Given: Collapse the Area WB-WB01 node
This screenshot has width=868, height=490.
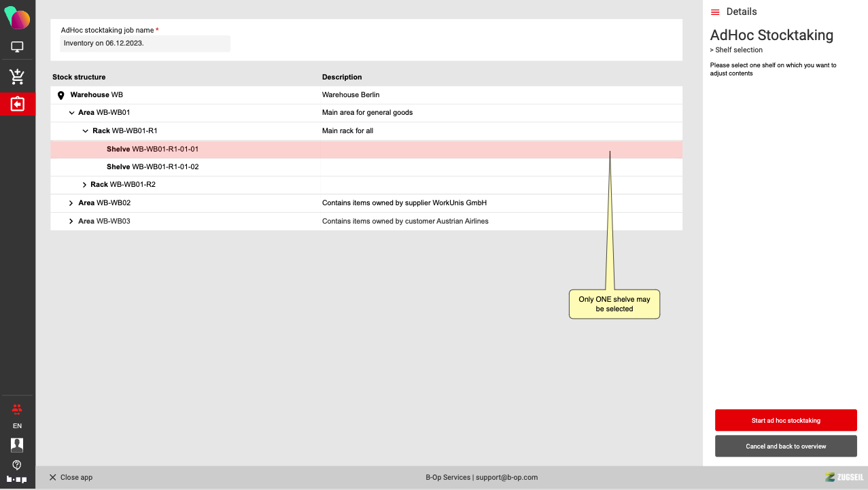Looking at the screenshot, I should point(71,113).
